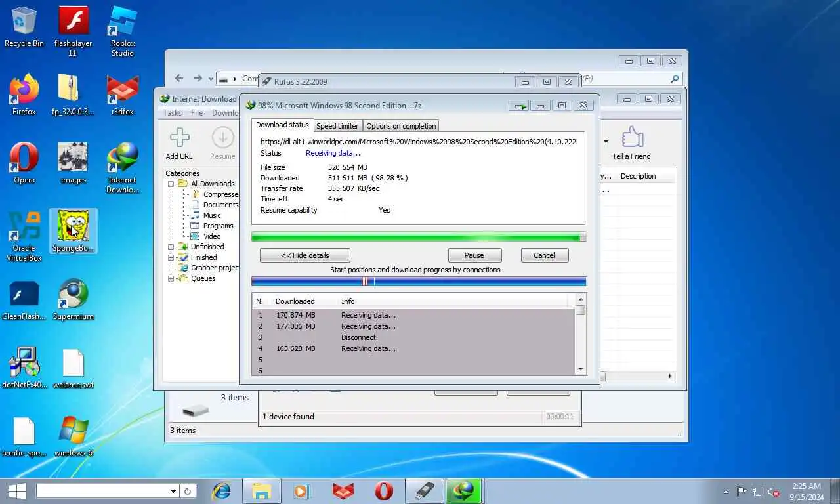840x504 pixels.
Task: Click the Windows Start button
Action: (17, 491)
